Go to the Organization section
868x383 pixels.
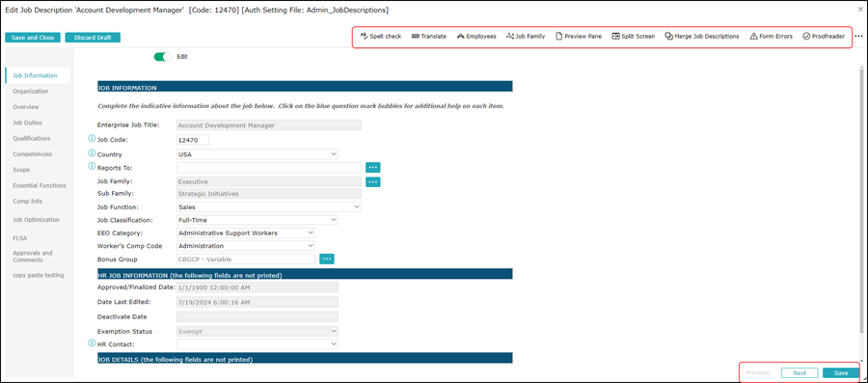pyautogui.click(x=31, y=92)
